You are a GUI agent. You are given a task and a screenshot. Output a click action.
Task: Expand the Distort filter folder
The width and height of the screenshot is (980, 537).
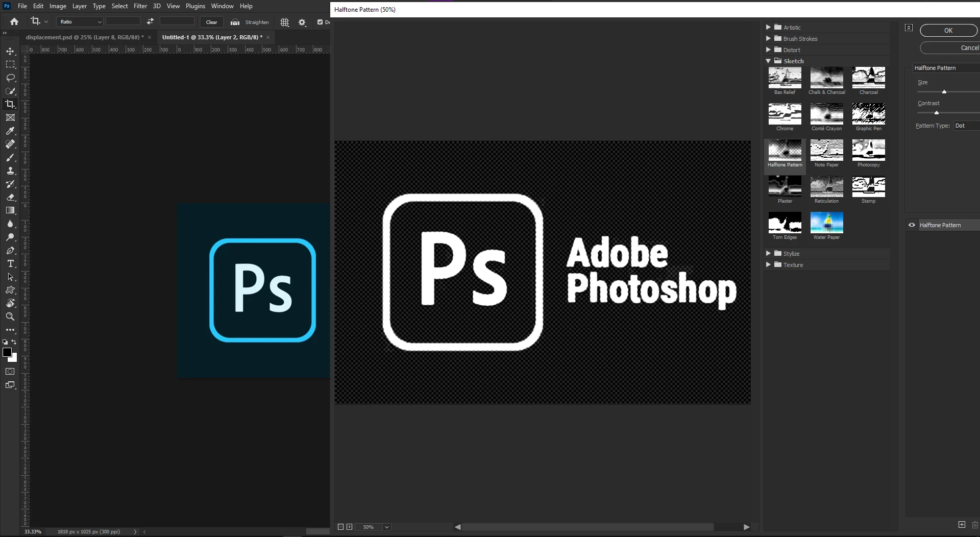click(x=768, y=50)
